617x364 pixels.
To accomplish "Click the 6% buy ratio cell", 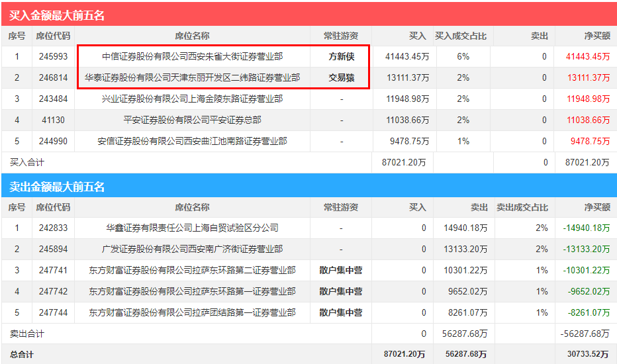I will 463,57.
